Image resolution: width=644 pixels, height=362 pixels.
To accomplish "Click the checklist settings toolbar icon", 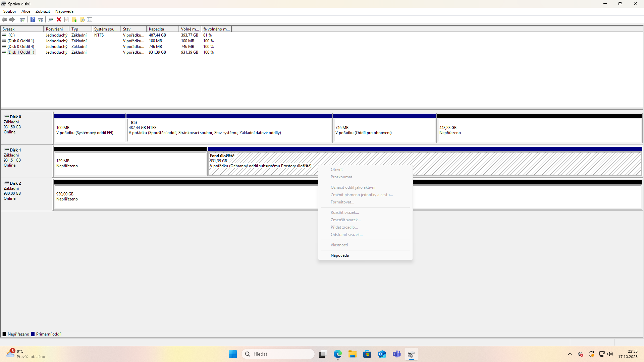I will 90,19.
